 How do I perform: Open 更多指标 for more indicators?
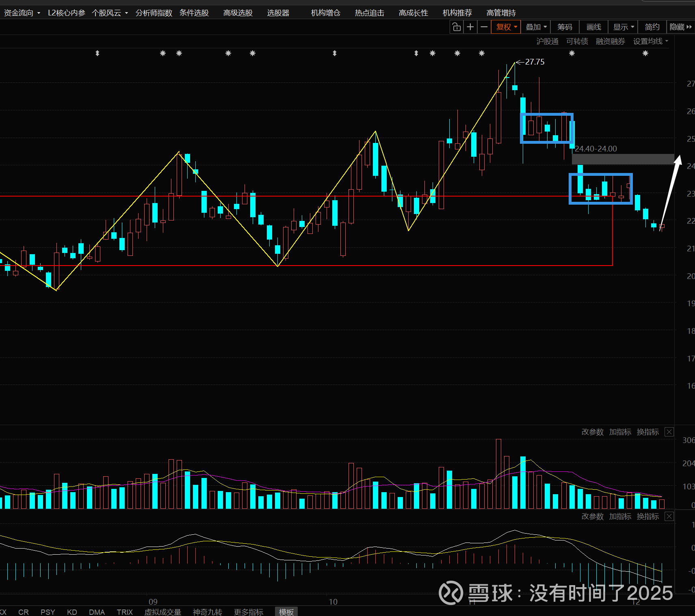(x=249, y=612)
